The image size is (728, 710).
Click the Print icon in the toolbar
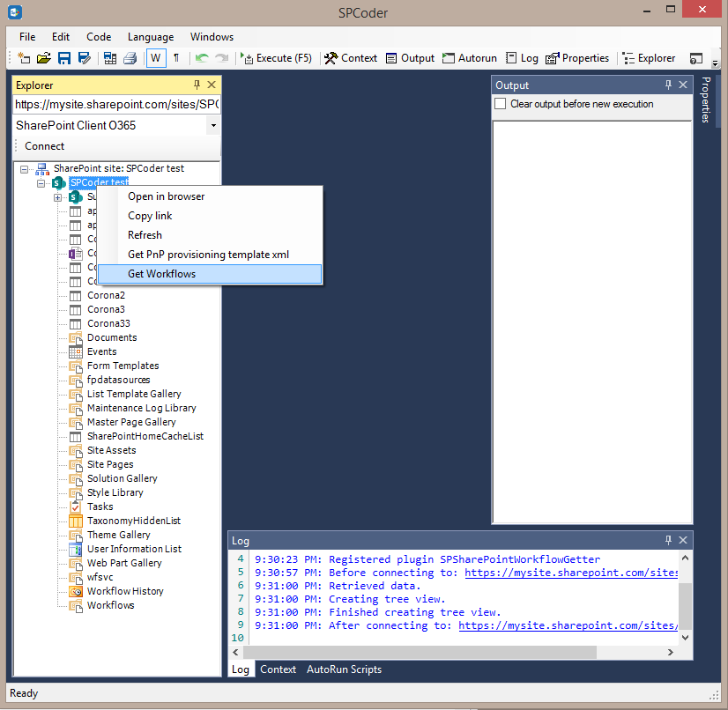(130, 58)
